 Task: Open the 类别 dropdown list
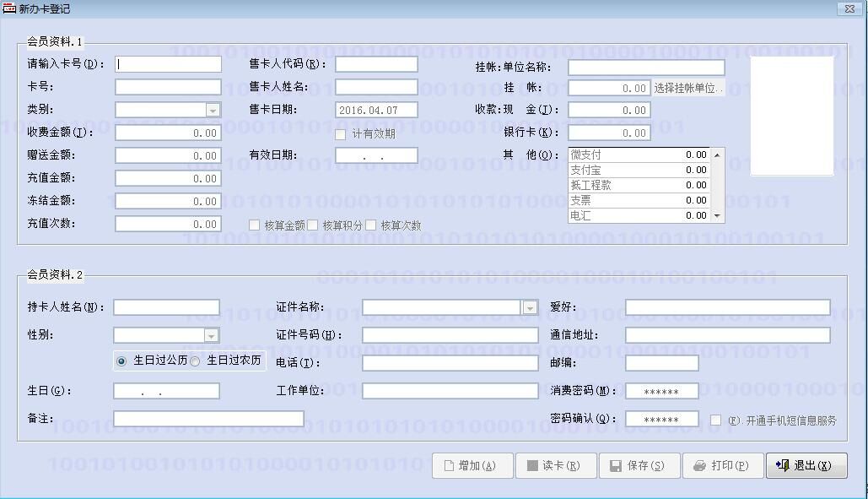pos(213,111)
